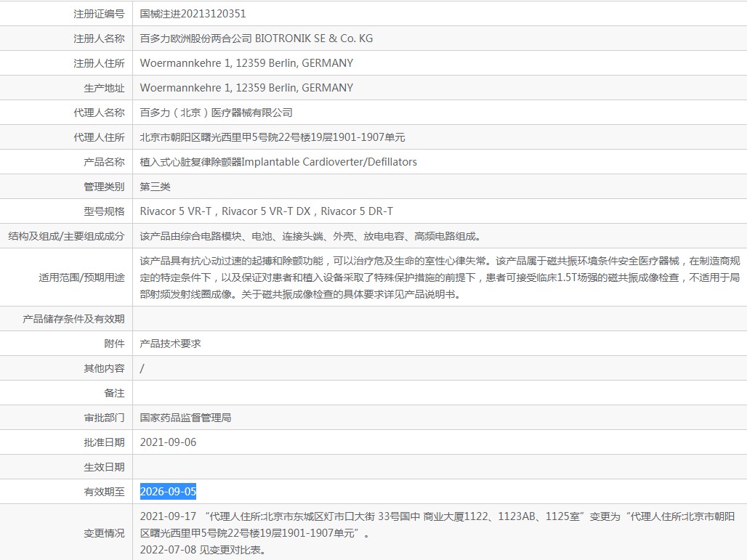Select registration number 国械注进20213120351
The height and width of the screenshot is (560, 747).
(x=193, y=14)
